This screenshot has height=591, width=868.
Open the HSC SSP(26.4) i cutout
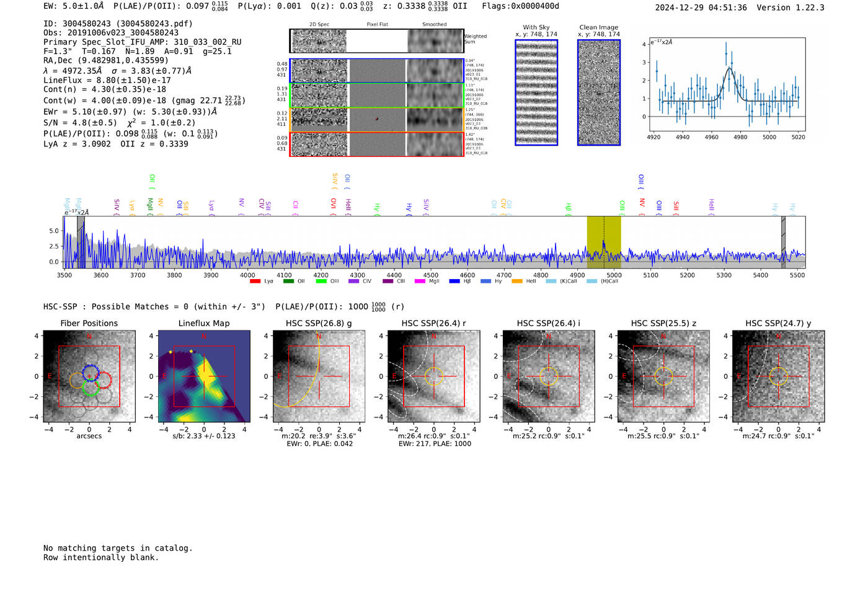(x=549, y=376)
